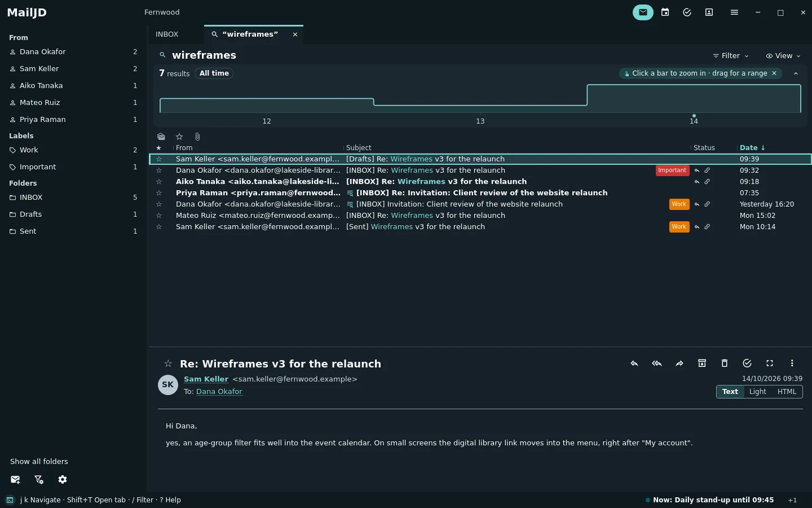Screen dimensions: 812x508
Task: Open more actions three-dot menu
Action: (792, 364)
